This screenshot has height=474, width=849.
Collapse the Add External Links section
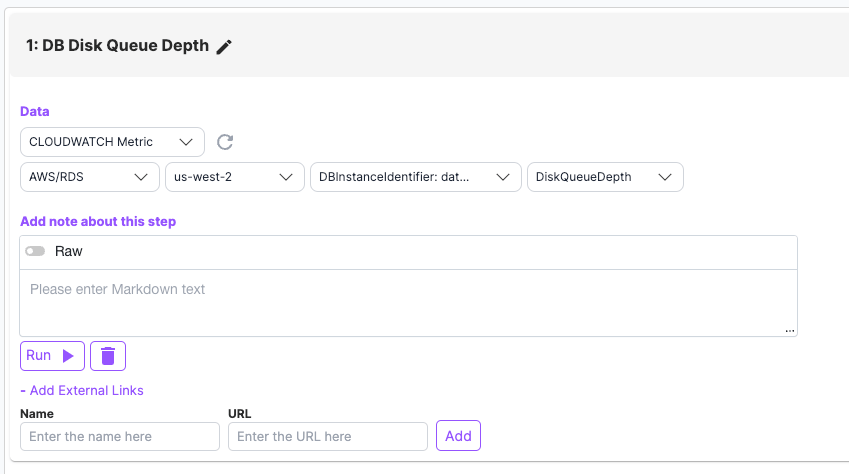[82, 391]
